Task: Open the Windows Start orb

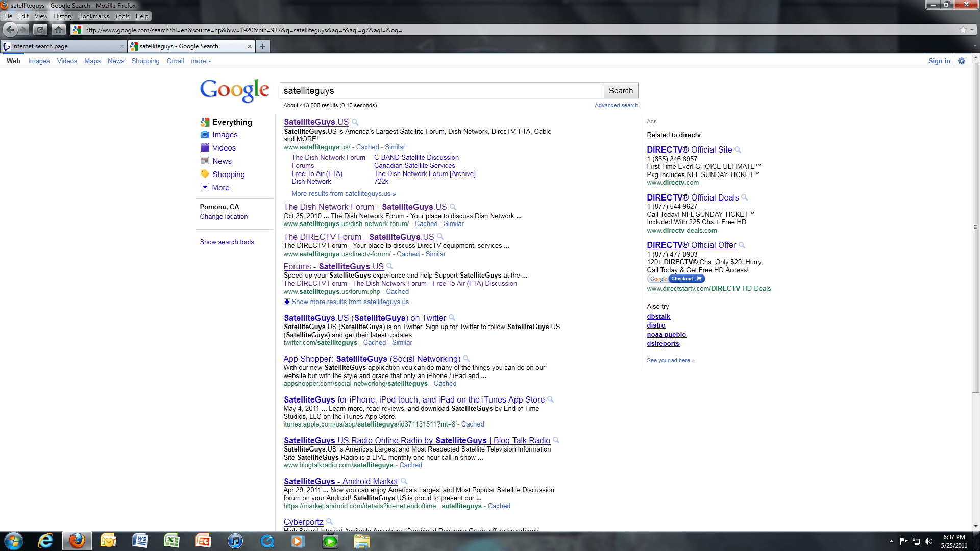Action: 14,541
